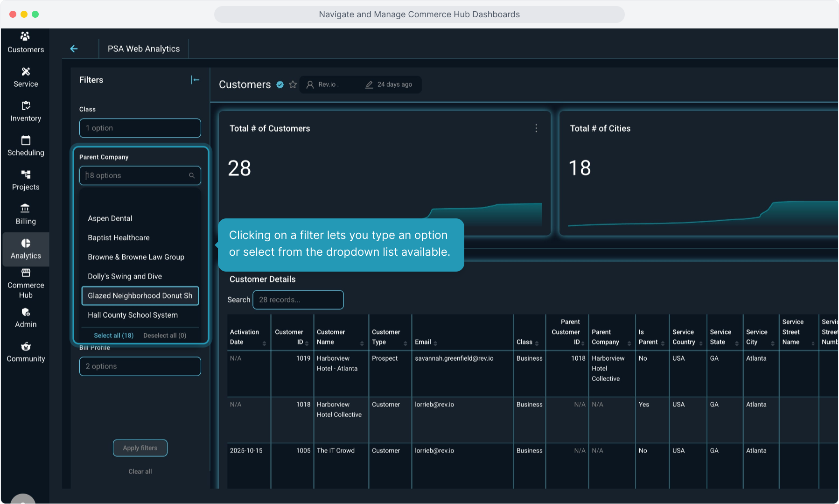
Task: Click the Customer Details search field
Action: click(298, 300)
